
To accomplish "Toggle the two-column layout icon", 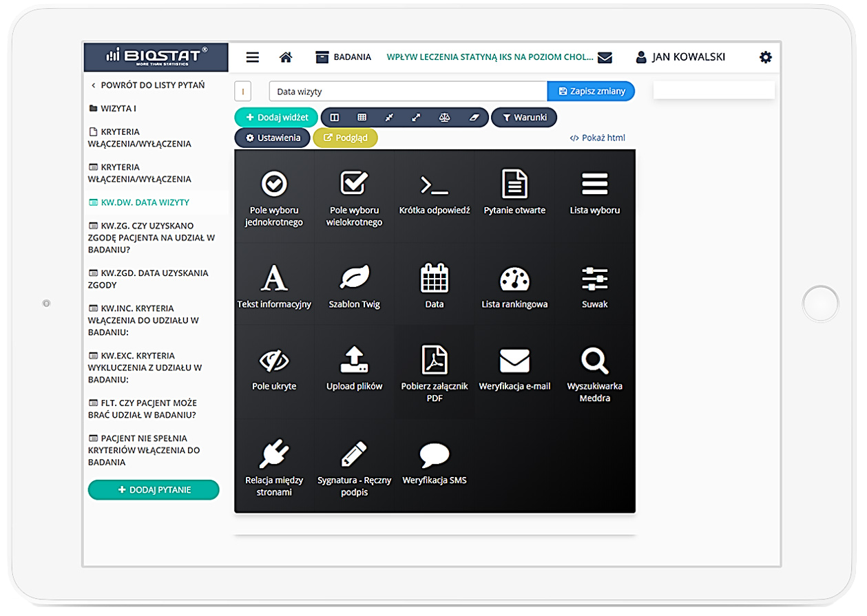I will pyautogui.click(x=334, y=117).
